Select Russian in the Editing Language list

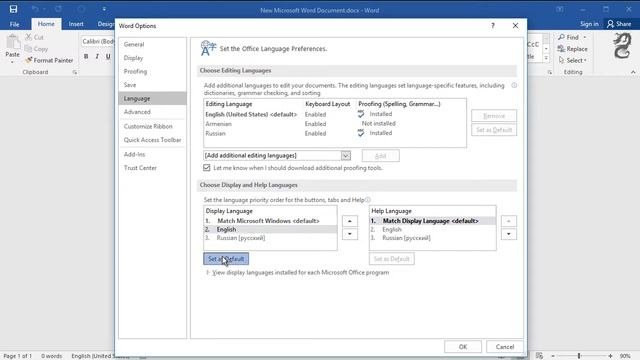click(216, 133)
